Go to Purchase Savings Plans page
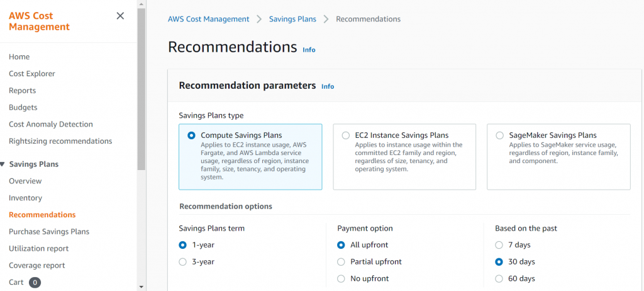Screen dimensions: 644x291 tap(49, 232)
